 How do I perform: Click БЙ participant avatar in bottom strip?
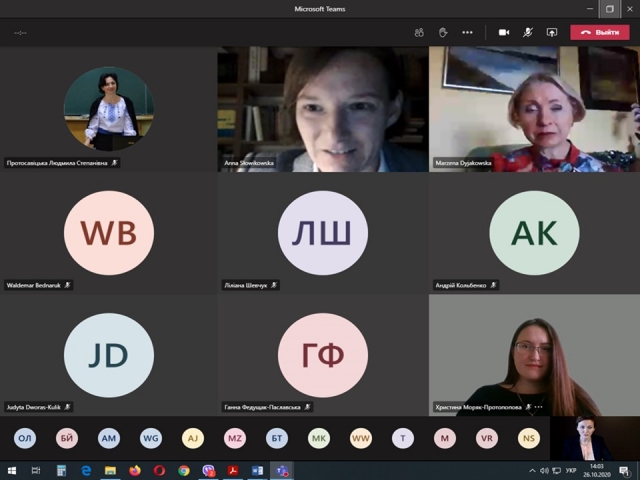(x=67, y=438)
